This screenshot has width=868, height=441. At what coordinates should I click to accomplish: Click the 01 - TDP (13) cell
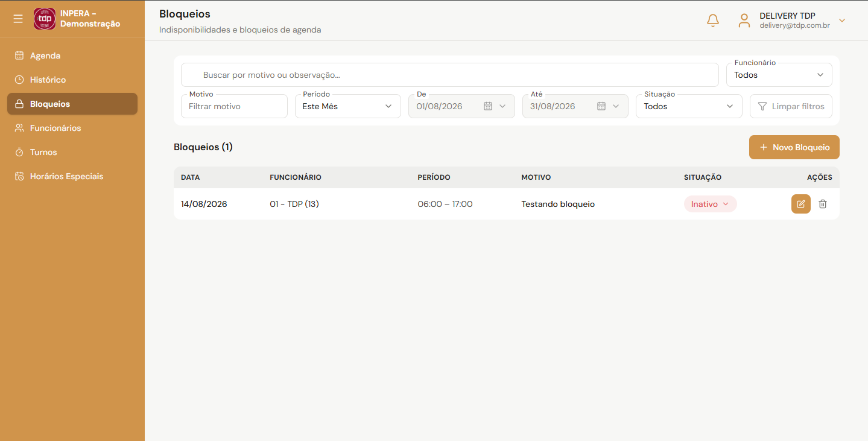tap(294, 204)
